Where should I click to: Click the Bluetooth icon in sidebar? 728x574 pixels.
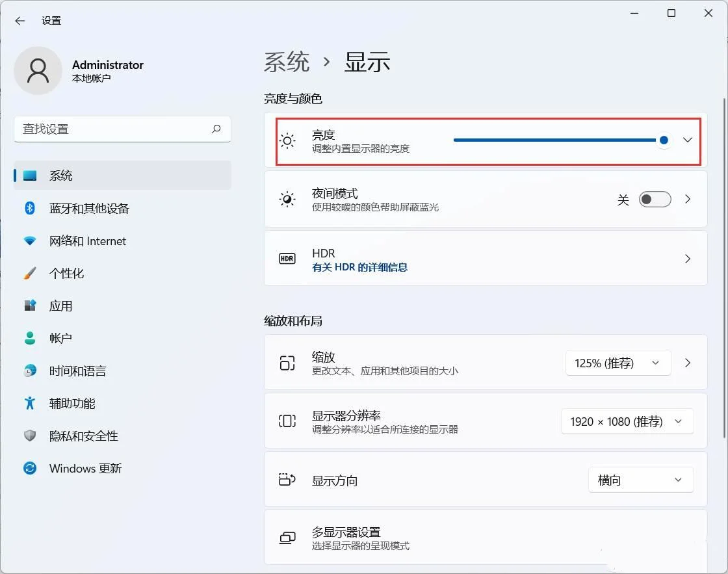30,208
